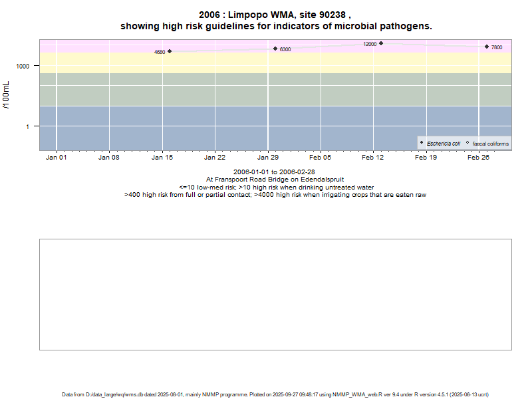Select the Feb 26 axis tick label
Screen dimensions: 532x399
(478, 158)
